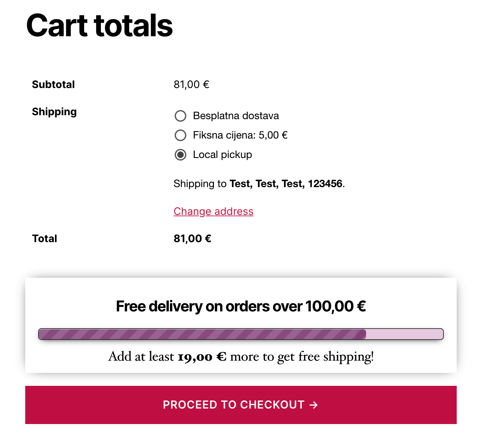Click the 'Add at least 19,00 € more' message

pos(241,356)
